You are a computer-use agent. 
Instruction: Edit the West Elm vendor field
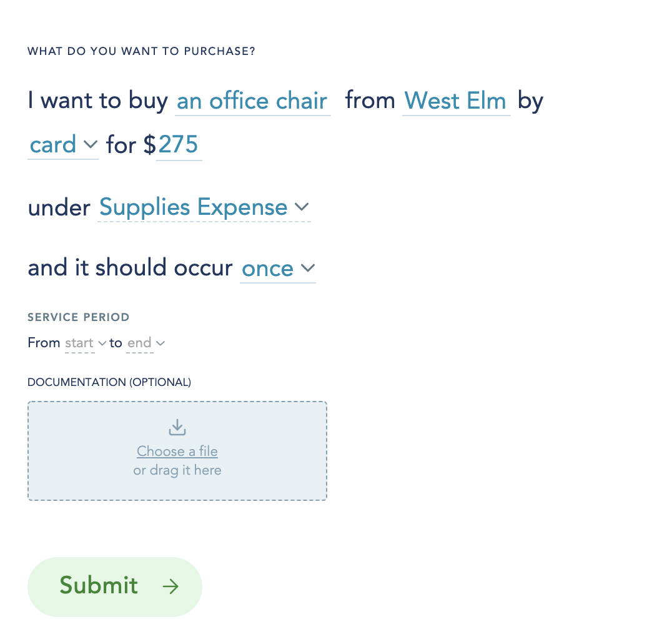456,102
